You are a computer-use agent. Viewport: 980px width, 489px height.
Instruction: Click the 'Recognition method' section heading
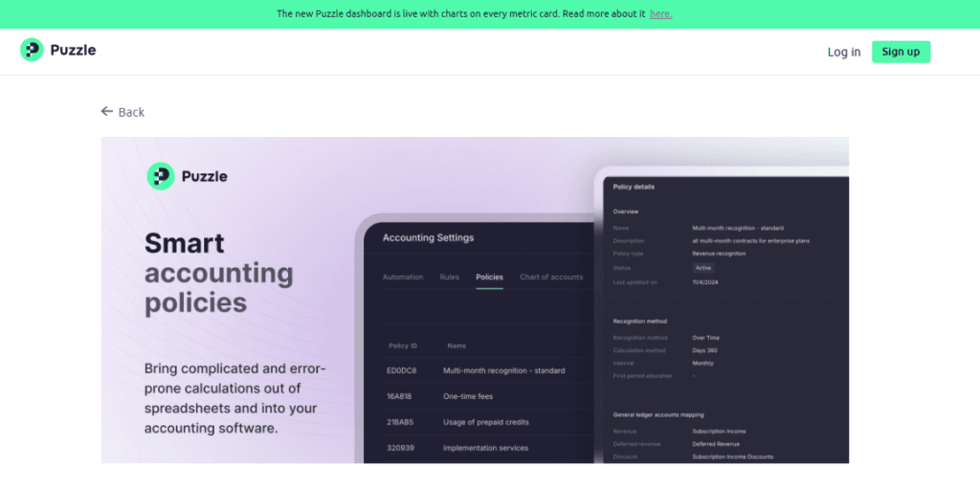(x=640, y=322)
